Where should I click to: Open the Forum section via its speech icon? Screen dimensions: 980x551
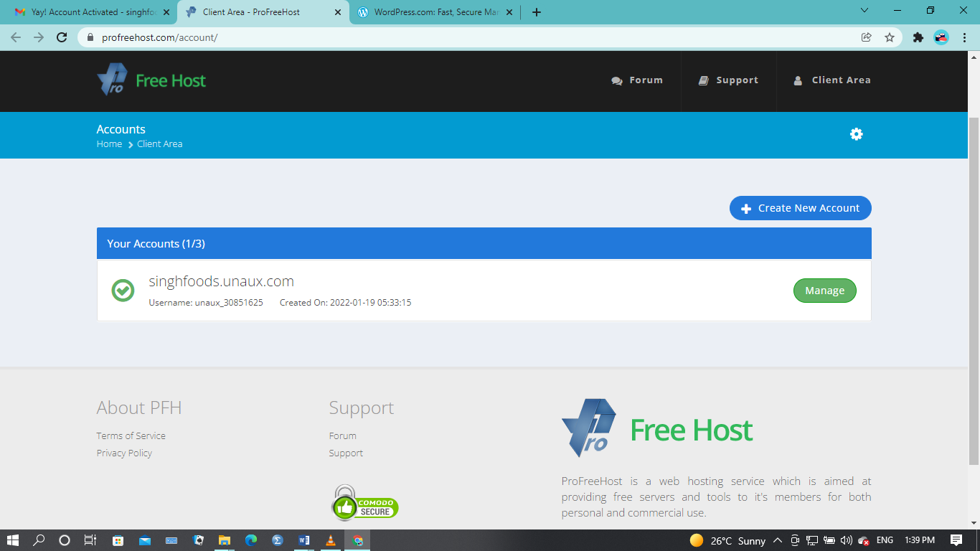point(616,80)
